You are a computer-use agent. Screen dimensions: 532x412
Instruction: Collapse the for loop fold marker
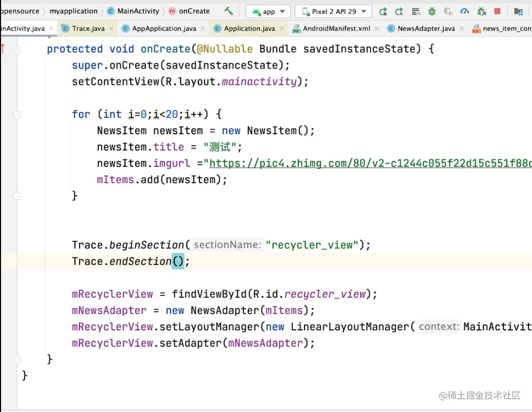(17, 115)
